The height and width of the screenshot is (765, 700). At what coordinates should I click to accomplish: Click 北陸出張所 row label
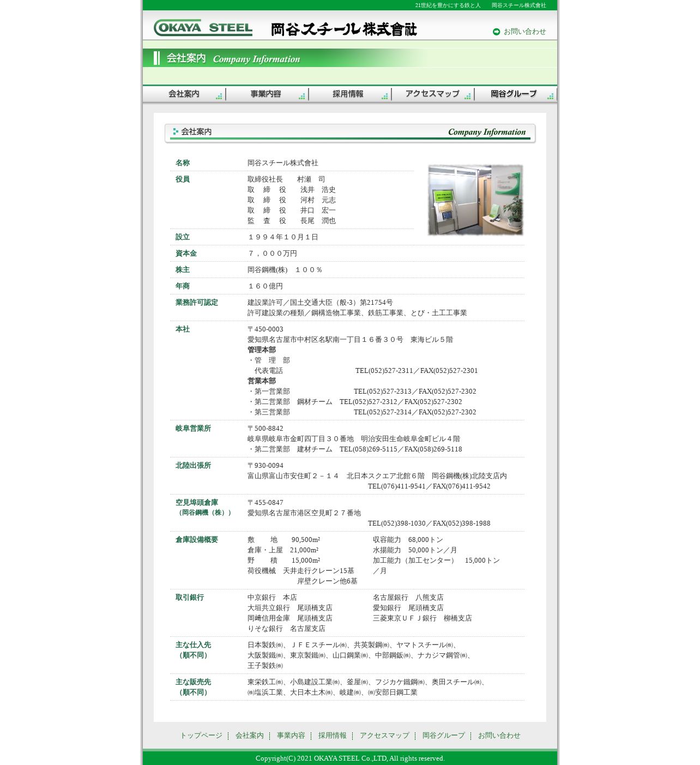point(193,466)
